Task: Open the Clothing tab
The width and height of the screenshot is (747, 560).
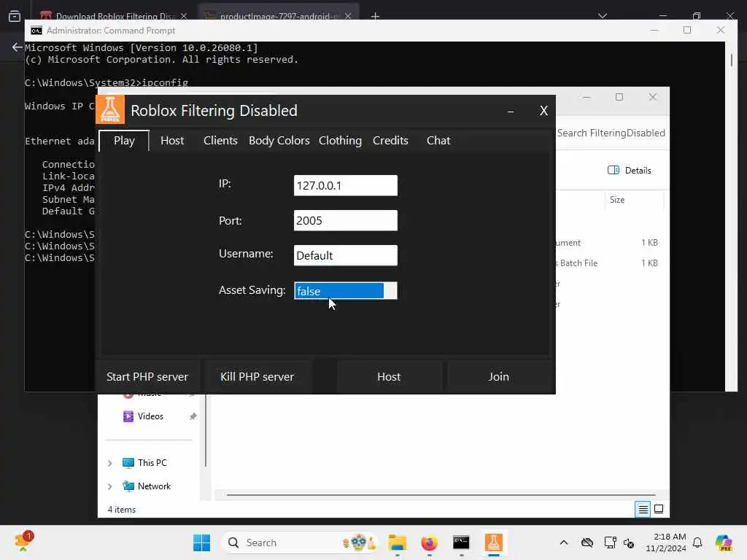Action: 340,141
